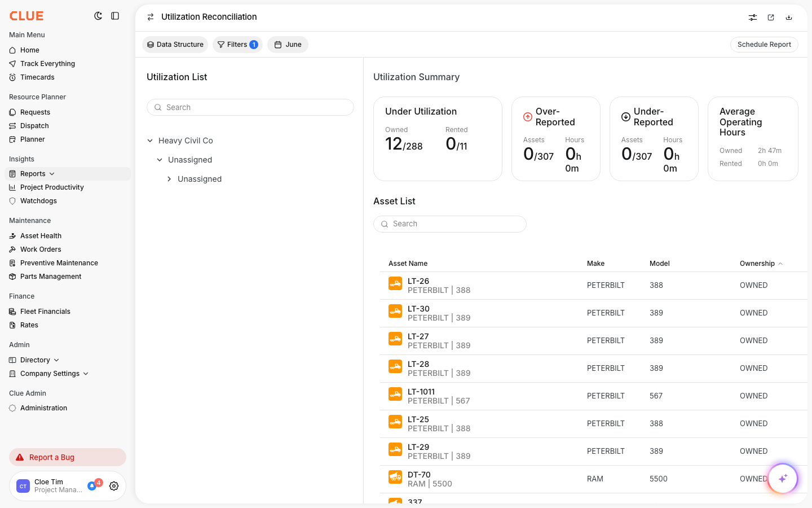Expand the nested Unassigned tree item
Viewport: 812px width, 508px height.
169,179
